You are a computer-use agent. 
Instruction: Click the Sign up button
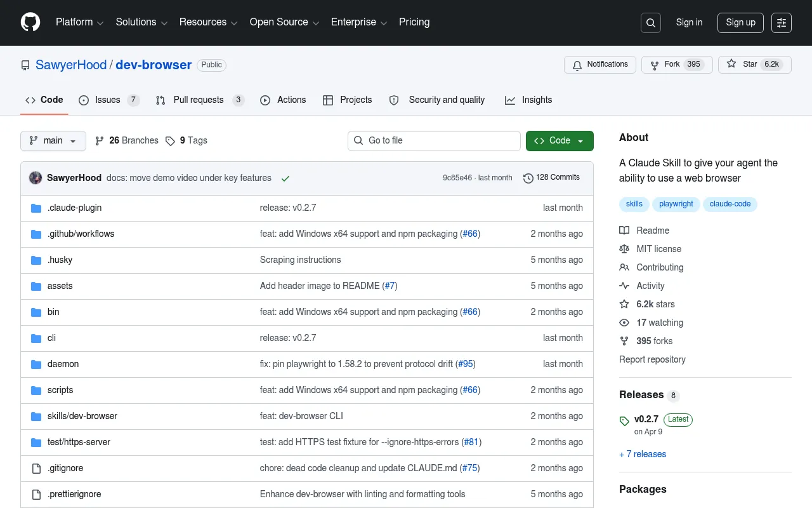740,23
